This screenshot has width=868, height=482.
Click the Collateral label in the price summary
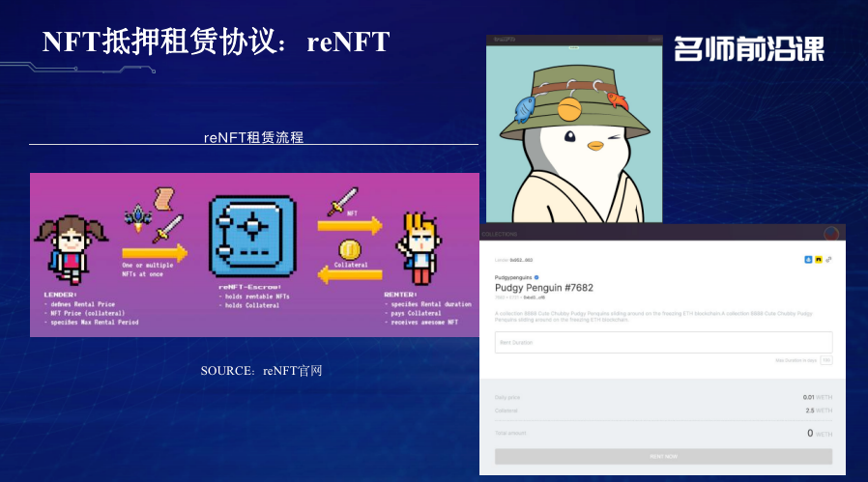click(506, 411)
